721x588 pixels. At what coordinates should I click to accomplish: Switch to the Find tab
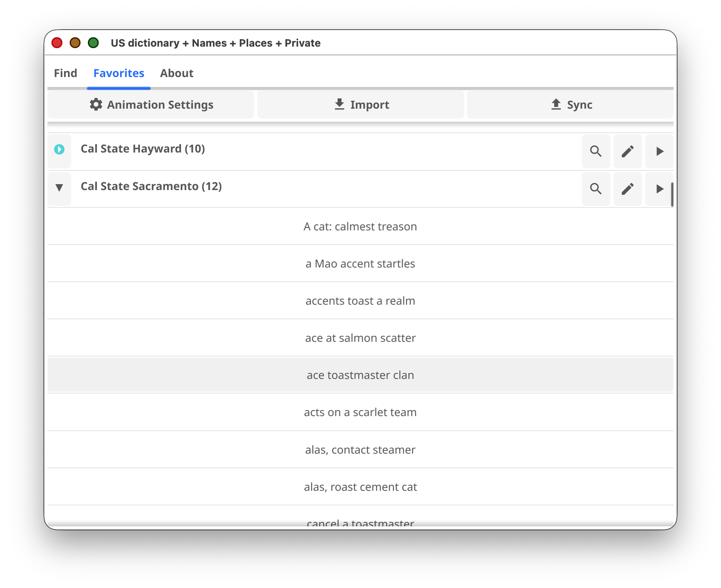pos(66,73)
